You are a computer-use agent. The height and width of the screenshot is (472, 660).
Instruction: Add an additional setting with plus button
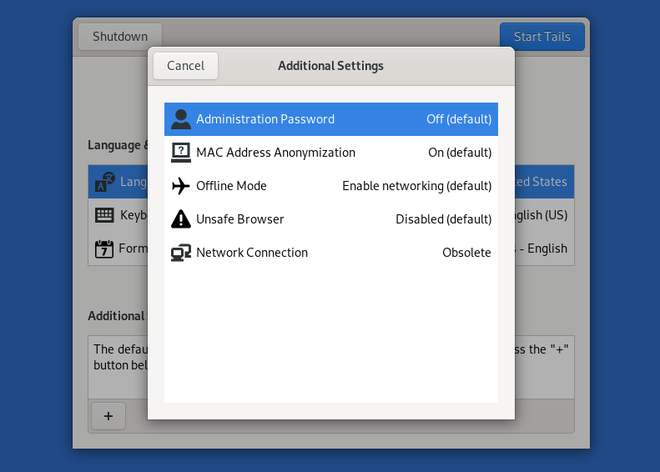coord(108,415)
